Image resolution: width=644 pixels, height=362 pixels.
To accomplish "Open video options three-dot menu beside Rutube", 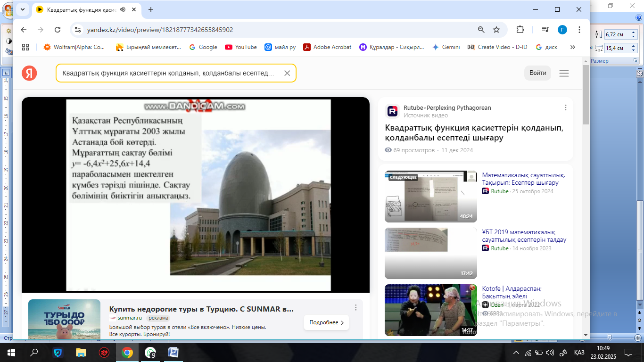I will tap(566, 108).
